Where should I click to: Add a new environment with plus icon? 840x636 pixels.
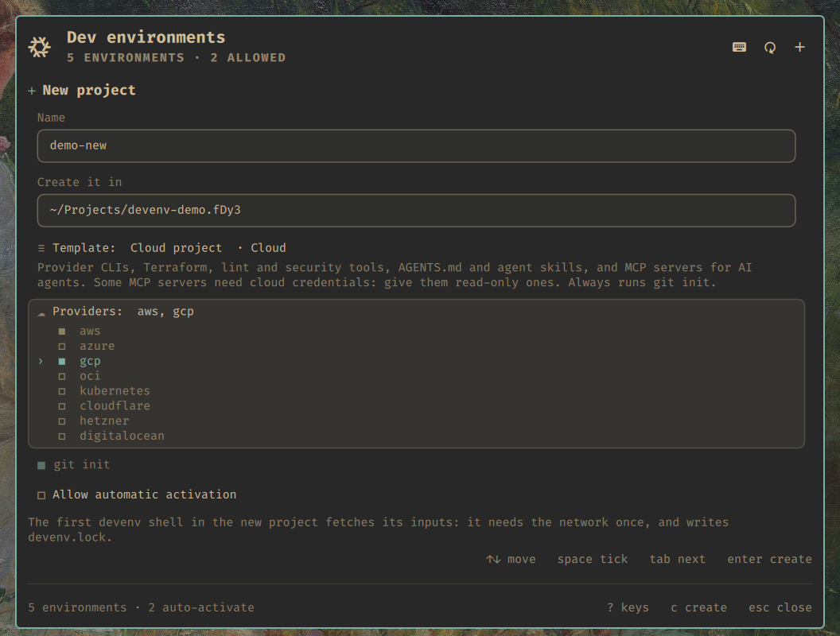[x=799, y=47]
